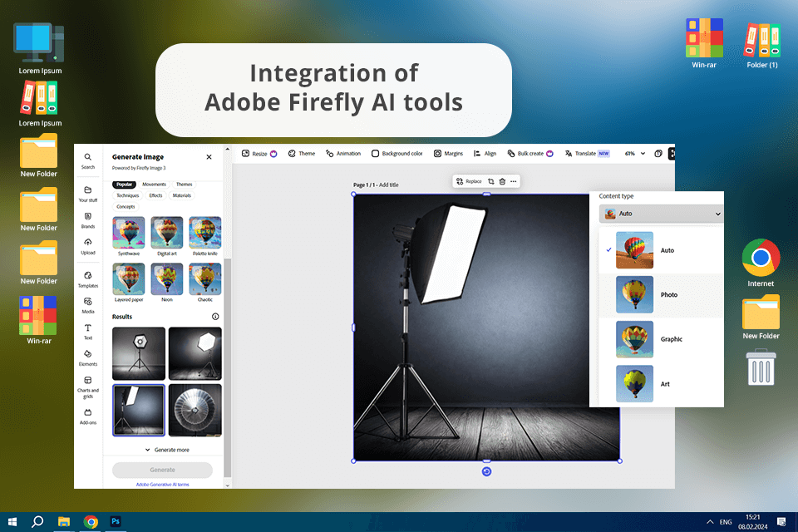Select the white hexagon softbox result

195,354
